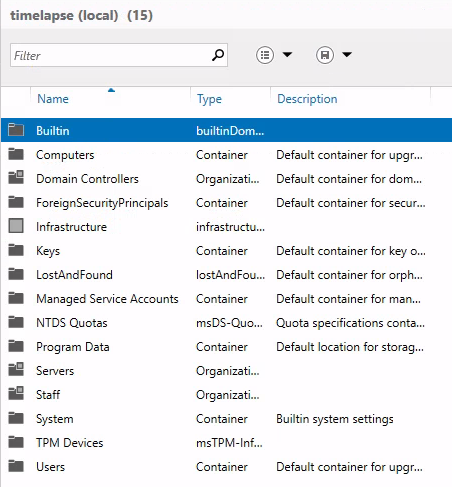Click the save query disk icon

[x=325, y=55]
